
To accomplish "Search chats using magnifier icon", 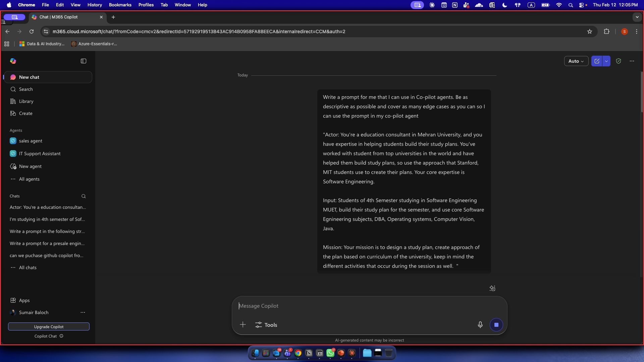I will (x=84, y=196).
